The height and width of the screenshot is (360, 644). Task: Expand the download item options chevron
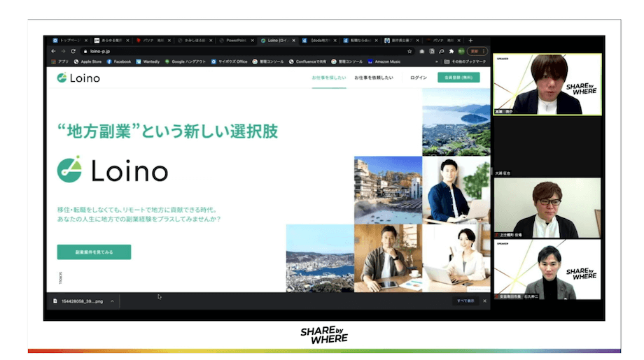(x=112, y=301)
